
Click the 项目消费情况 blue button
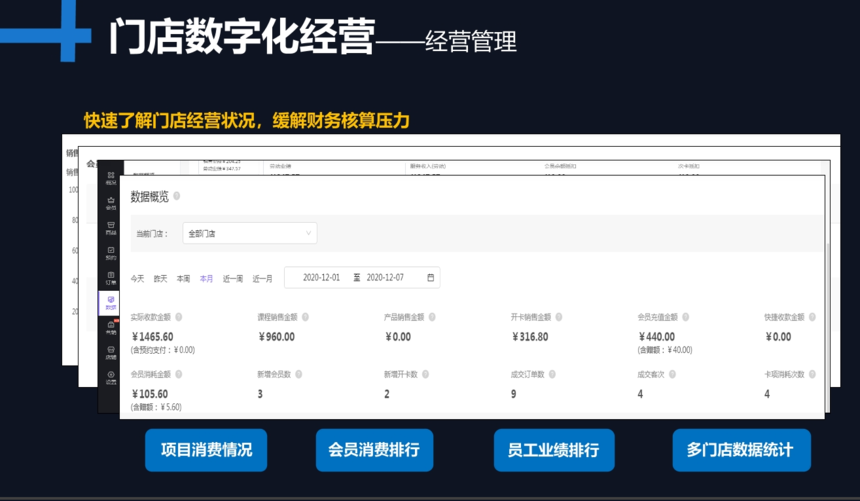(x=206, y=450)
